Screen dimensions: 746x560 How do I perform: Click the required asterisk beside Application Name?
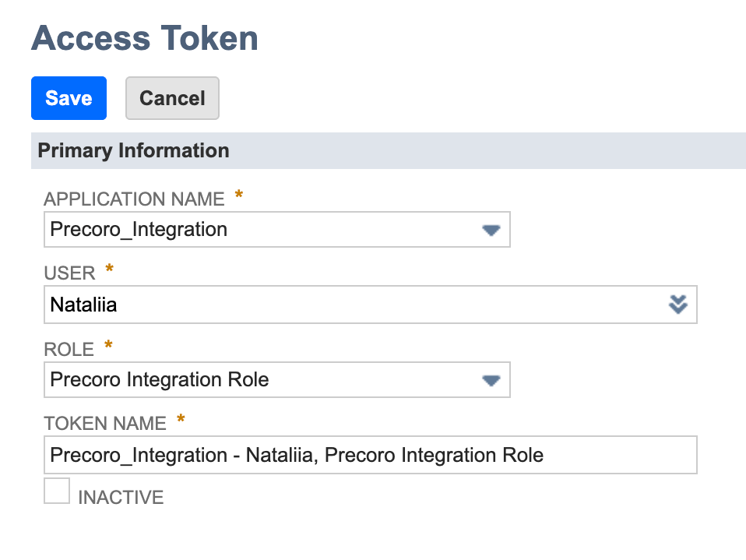239,195
